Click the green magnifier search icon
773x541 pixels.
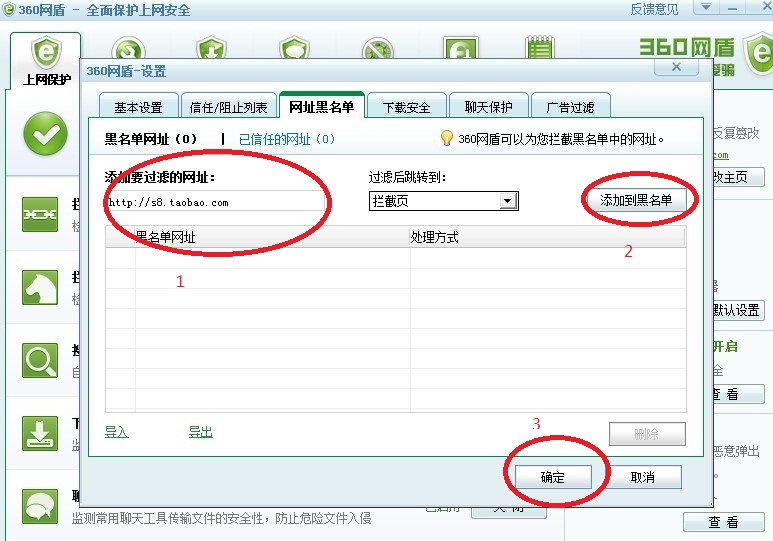point(40,360)
